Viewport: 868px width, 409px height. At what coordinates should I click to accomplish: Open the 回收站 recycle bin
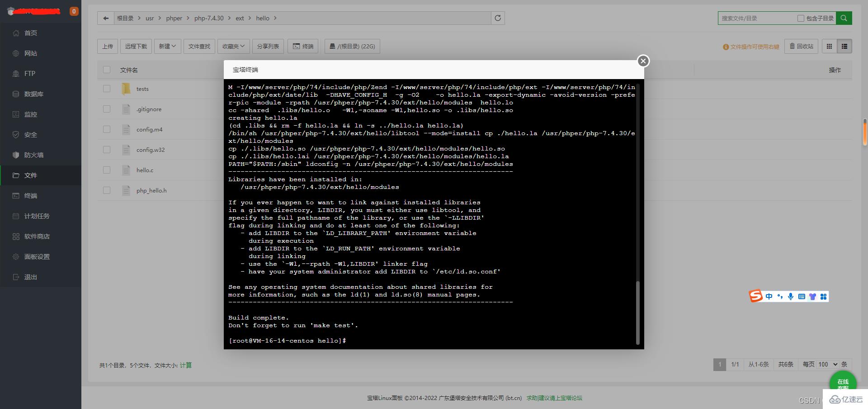click(801, 46)
